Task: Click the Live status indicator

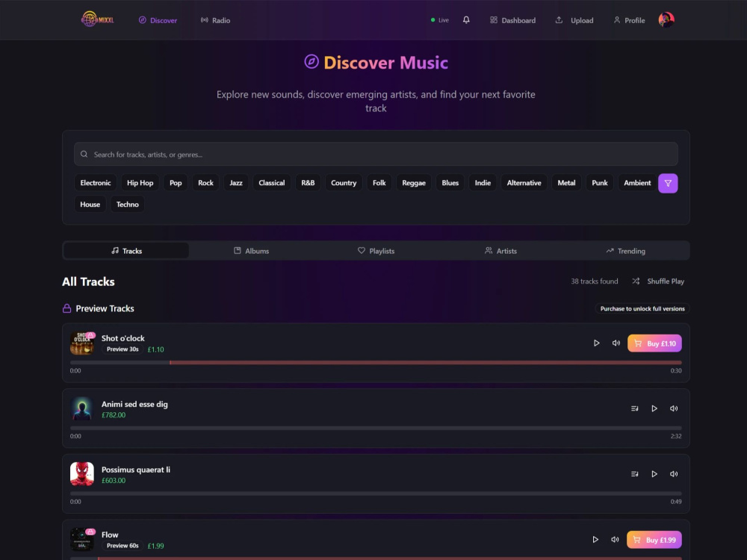Action: [440, 20]
